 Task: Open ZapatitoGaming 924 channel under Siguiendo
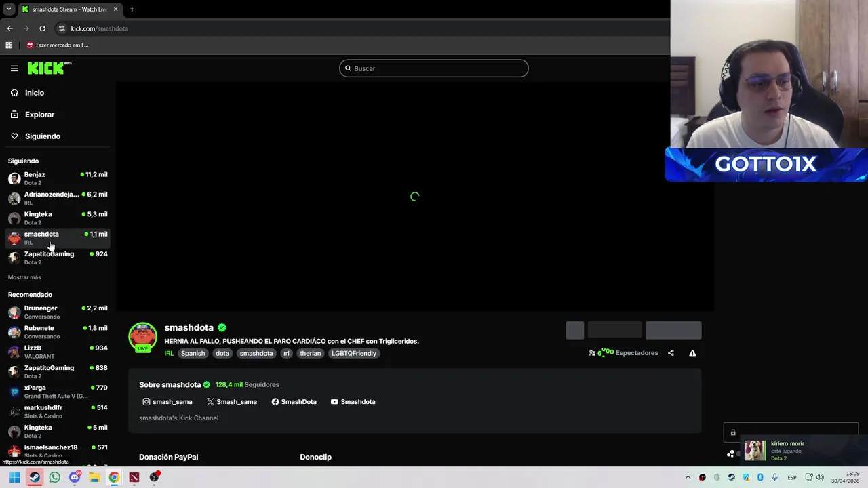[x=58, y=258]
